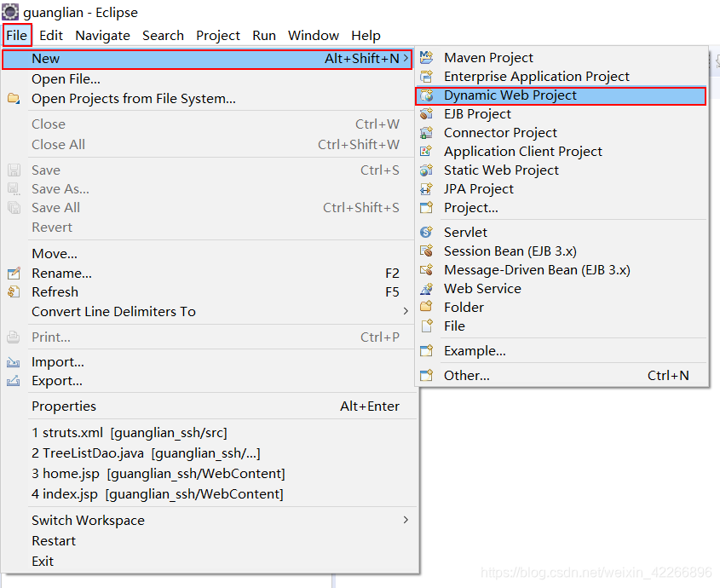Choose Refresh menu entry
Image resolution: width=720 pixels, height=588 pixels.
[210, 291]
